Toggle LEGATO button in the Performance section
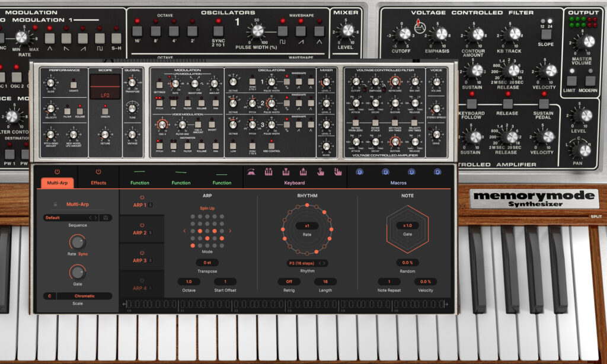607x364 pixels. click(x=74, y=85)
